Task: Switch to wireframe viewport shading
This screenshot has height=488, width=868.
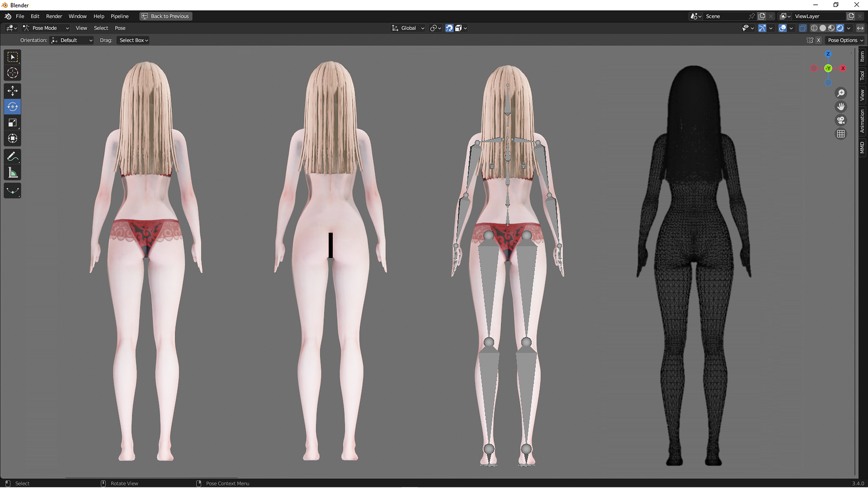Action: (814, 28)
